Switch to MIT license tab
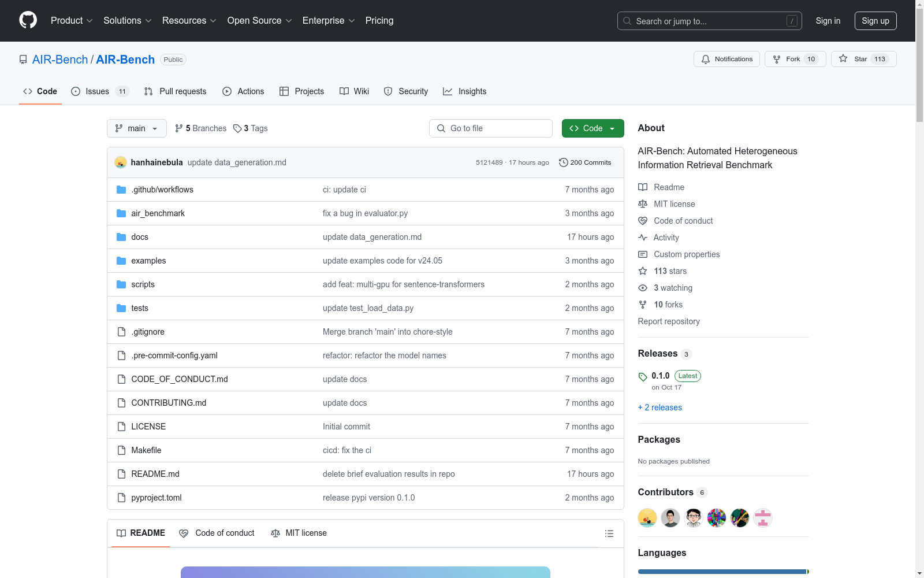The image size is (924, 578). (299, 533)
